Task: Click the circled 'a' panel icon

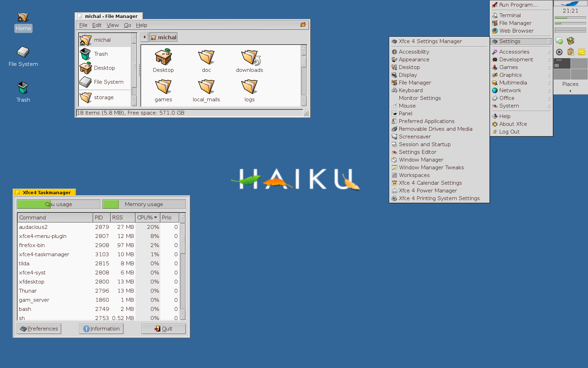Action: click(x=559, y=52)
